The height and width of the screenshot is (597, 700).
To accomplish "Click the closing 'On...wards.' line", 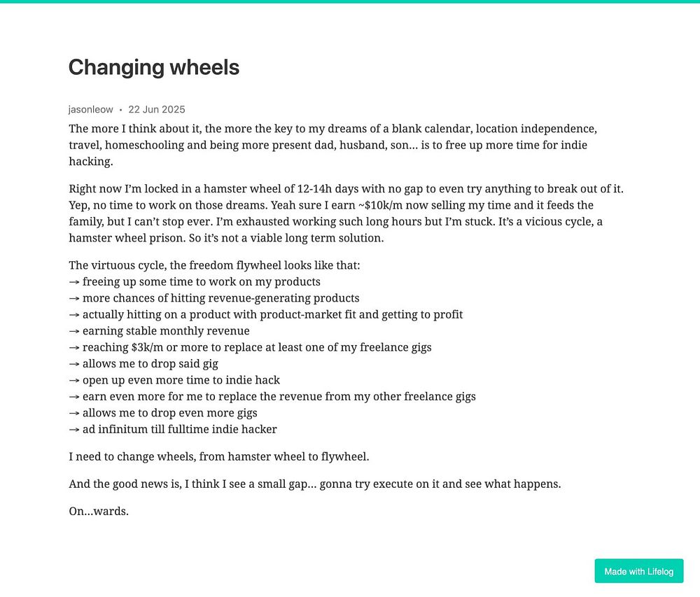I will [x=99, y=511].
